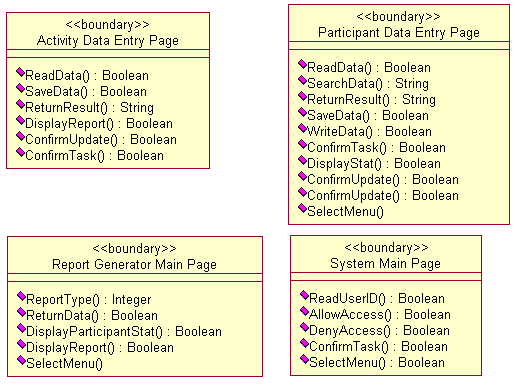
Task: Select 'SelectMenu()' text in Participant Data Entry Page
Action: tap(346, 212)
